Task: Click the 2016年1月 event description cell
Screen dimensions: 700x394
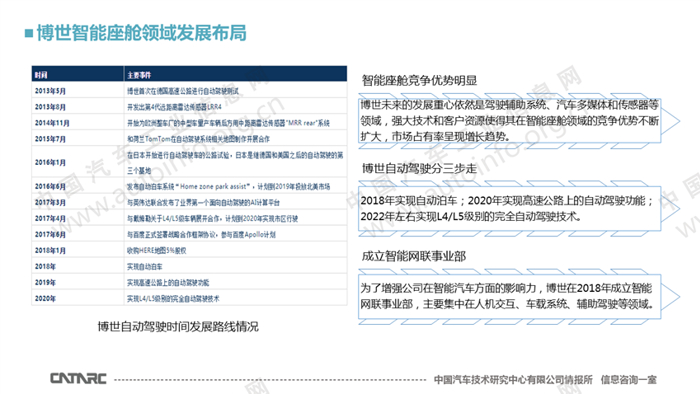Action: [x=235, y=162]
